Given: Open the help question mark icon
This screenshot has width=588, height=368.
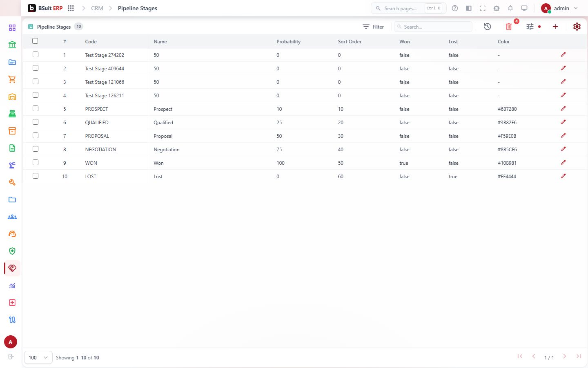Looking at the screenshot, I should tap(455, 8).
